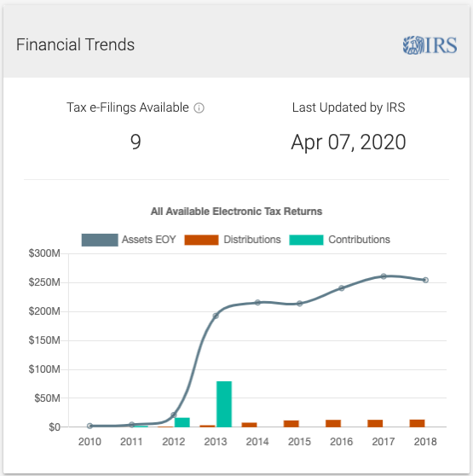Click the 2013 x-axis label
This screenshot has height=476, width=473.
tap(216, 442)
